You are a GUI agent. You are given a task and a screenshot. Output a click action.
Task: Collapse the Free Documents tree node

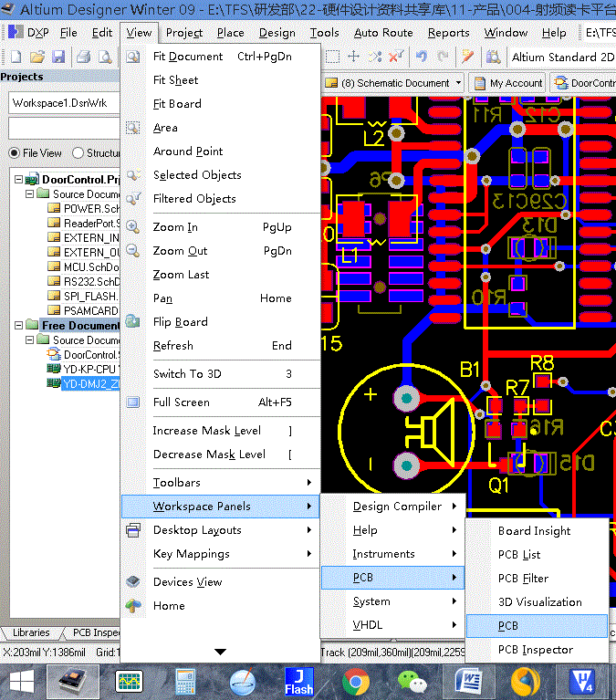[18, 326]
